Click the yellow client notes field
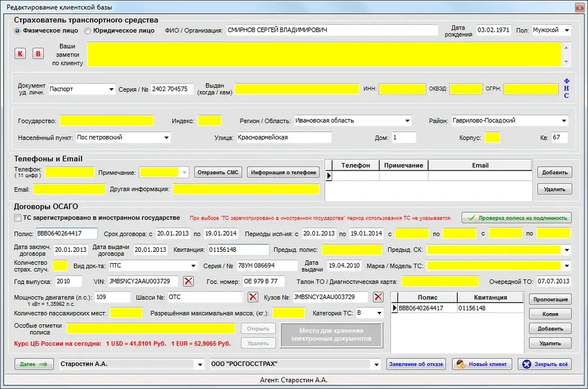The image size is (588, 389). pos(325,55)
